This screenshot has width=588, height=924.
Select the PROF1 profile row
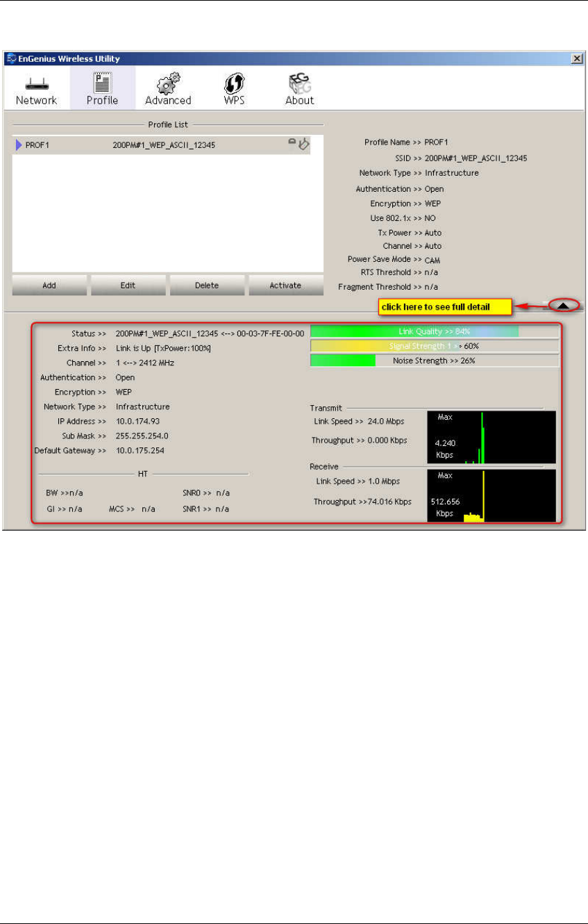tap(167, 145)
